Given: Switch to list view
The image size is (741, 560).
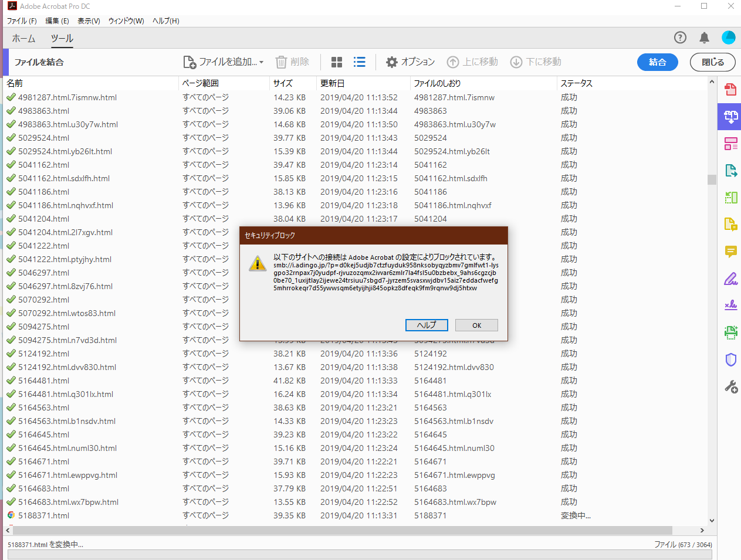Looking at the screenshot, I should pos(360,62).
